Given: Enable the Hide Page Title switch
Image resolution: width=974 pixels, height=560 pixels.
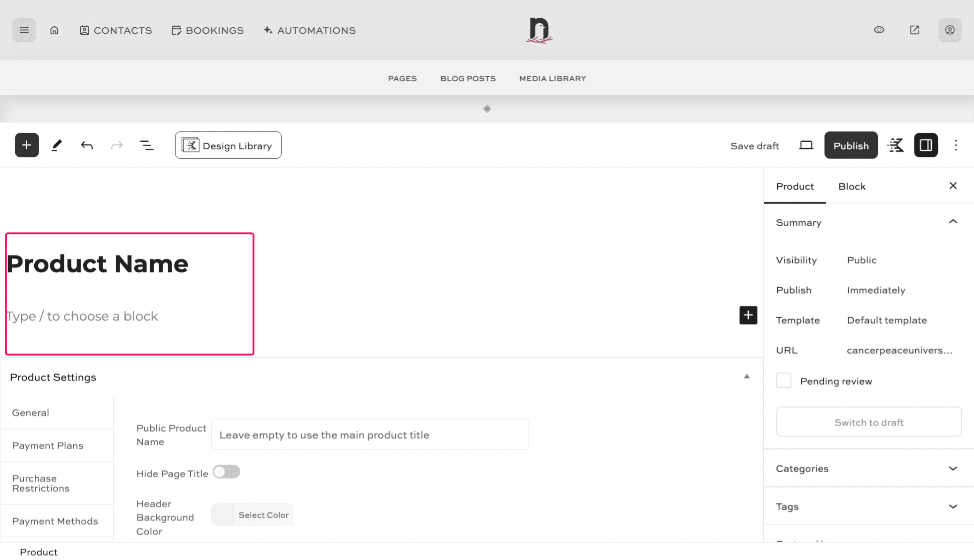Looking at the screenshot, I should [227, 472].
